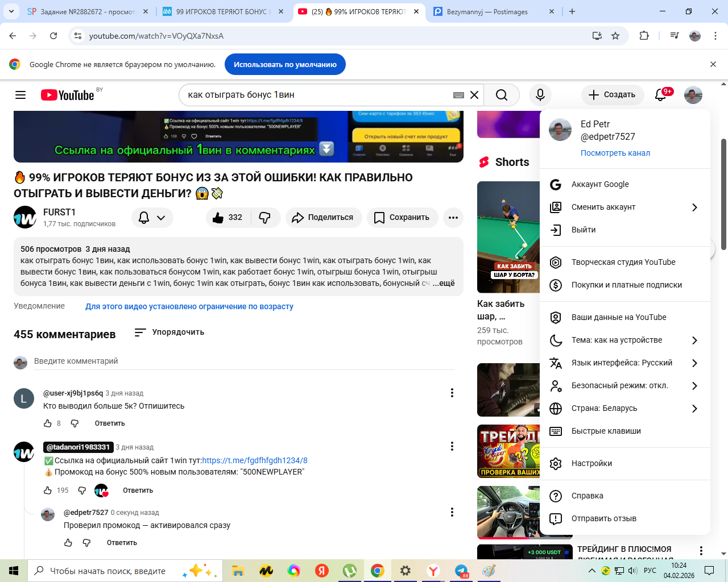The width and height of the screenshot is (728, 582).
Task: Click the 'Введите комментарий' input field
Action: [244, 361]
